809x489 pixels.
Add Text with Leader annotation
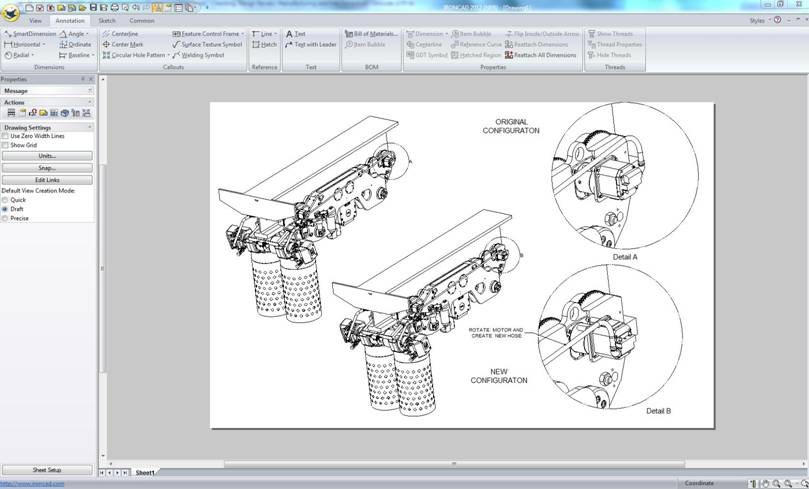coord(314,45)
